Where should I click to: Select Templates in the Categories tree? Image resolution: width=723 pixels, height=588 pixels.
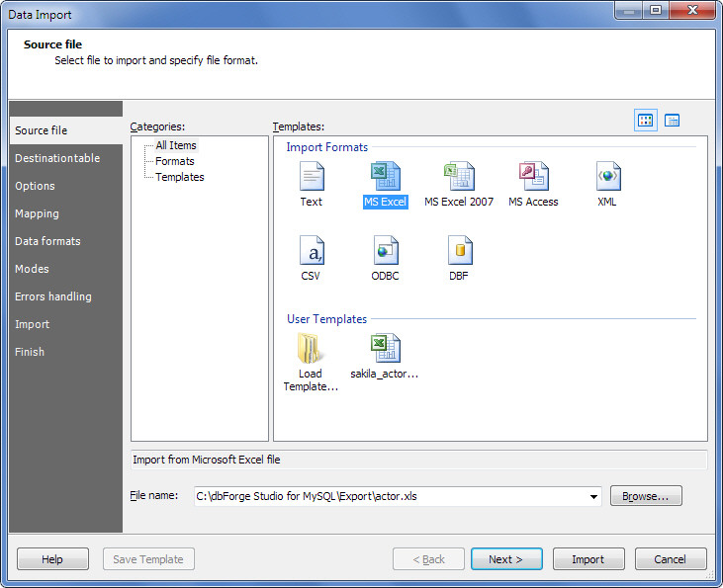point(180,177)
